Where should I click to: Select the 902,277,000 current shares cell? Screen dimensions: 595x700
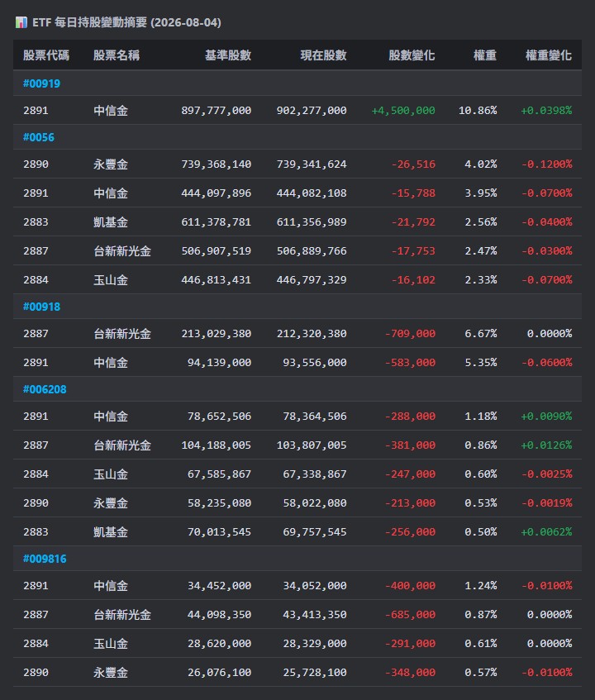[x=312, y=110]
